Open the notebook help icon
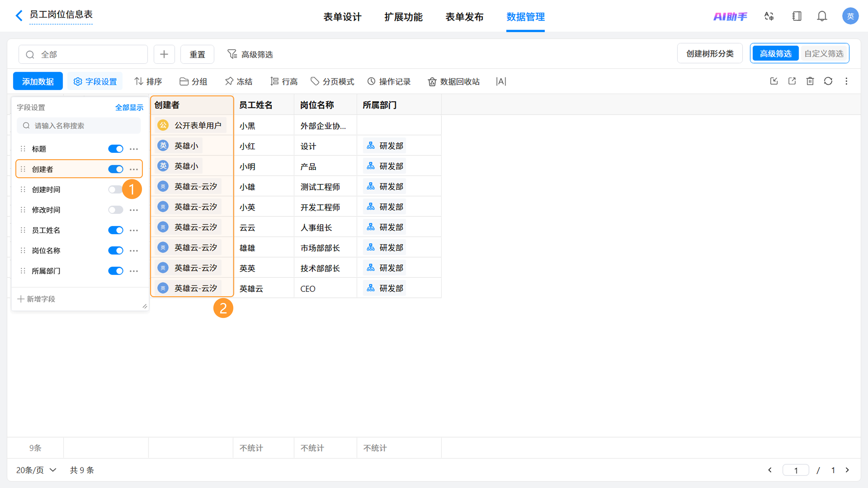This screenshot has height=488, width=868. coord(797,16)
